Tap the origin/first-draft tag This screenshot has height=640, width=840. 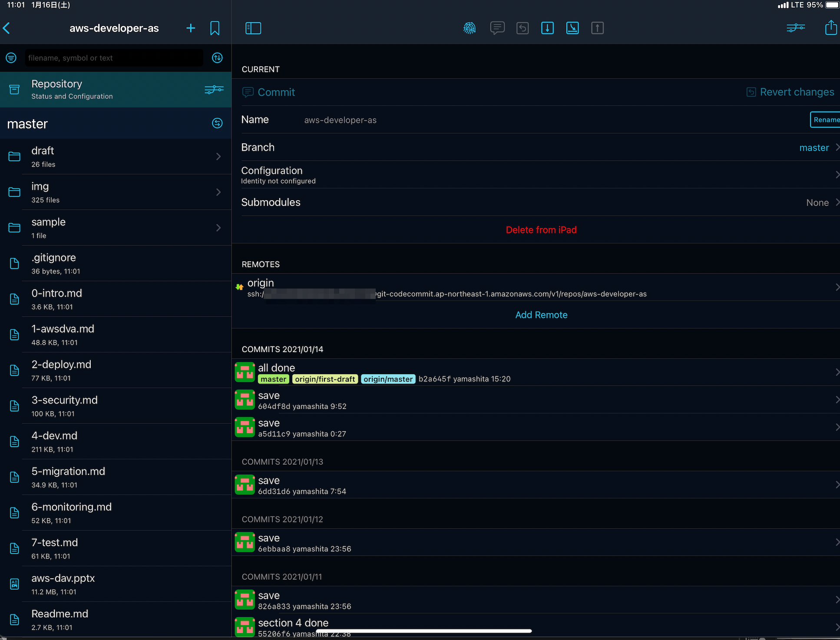pyautogui.click(x=325, y=379)
